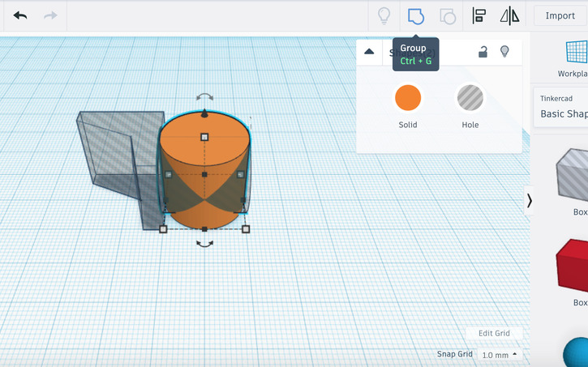Screen dimensions: 588x367
Task: Click the Edit Grid button
Action: coord(494,333)
